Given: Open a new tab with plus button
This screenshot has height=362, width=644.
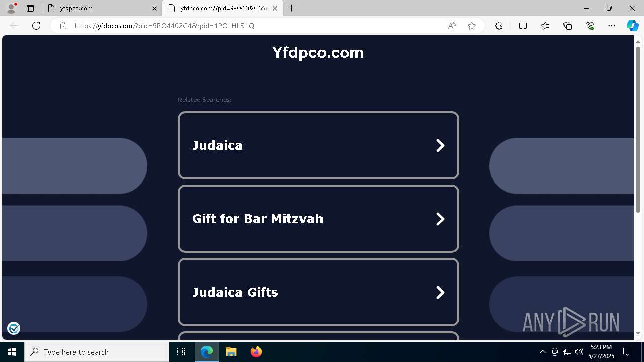Looking at the screenshot, I should [x=291, y=8].
